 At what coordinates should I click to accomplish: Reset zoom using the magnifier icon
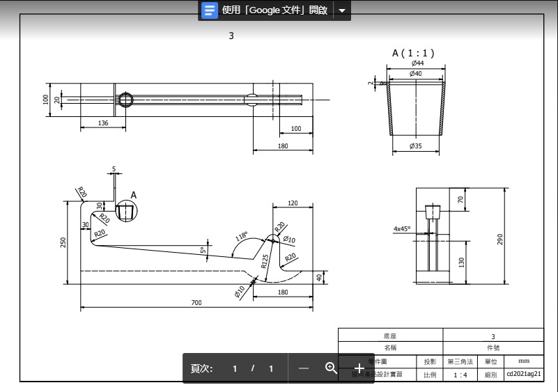[x=332, y=368]
